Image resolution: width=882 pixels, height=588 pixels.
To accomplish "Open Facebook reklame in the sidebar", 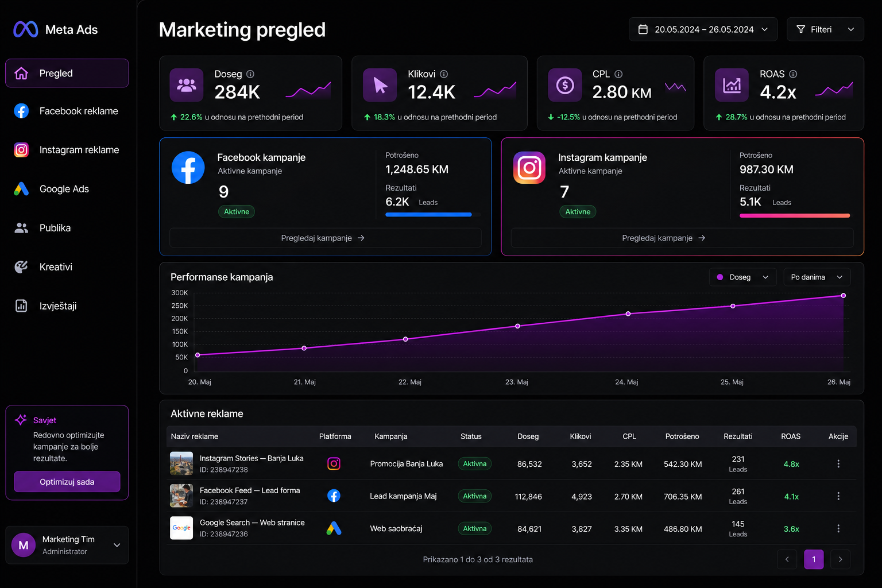I will click(67, 111).
